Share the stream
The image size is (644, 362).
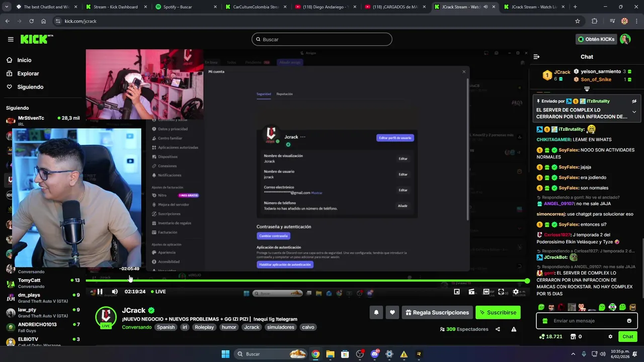498,329
